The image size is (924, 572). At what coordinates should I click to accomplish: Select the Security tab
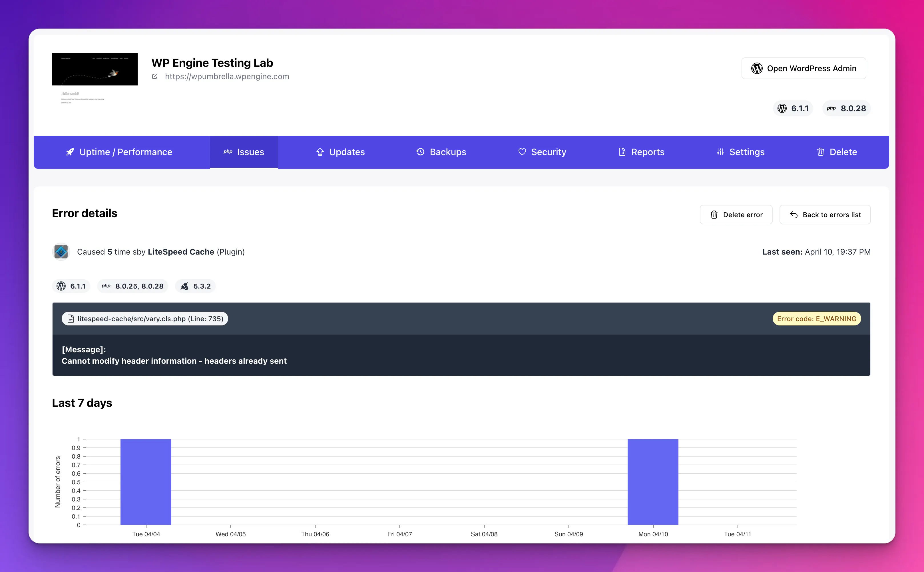pyautogui.click(x=542, y=152)
